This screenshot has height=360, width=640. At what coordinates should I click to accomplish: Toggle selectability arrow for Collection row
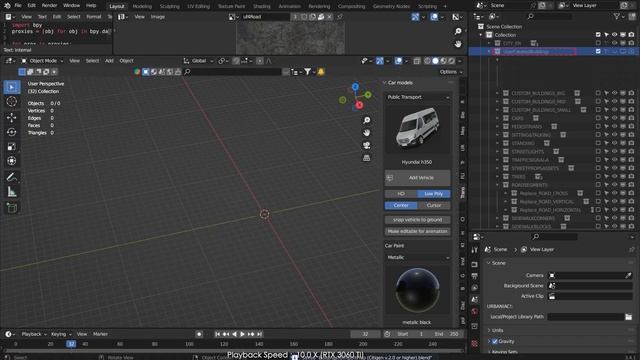tap(607, 35)
